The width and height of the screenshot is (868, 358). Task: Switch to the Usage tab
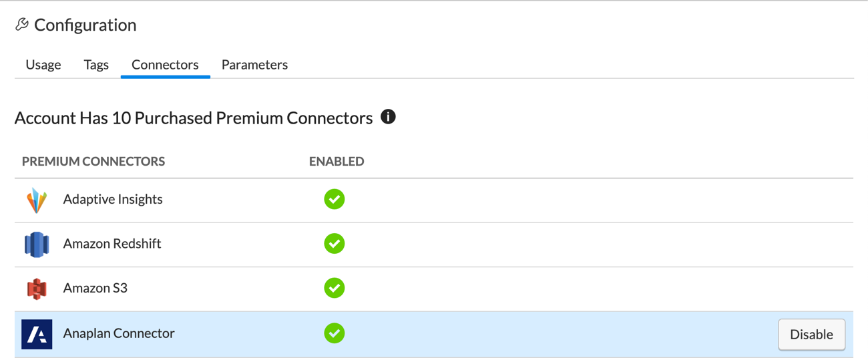point(43,65)
